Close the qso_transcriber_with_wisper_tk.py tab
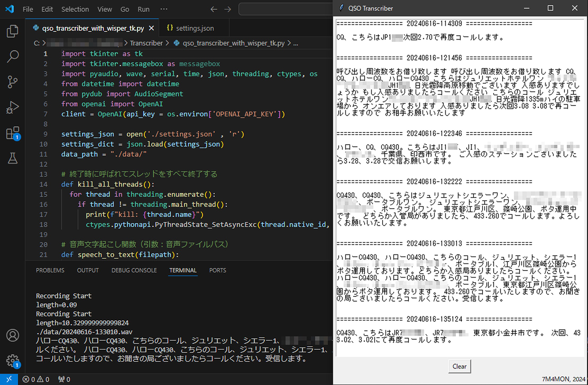Image resolution: width=588 pixels, height=385 pixels. (x=151, y=28)
